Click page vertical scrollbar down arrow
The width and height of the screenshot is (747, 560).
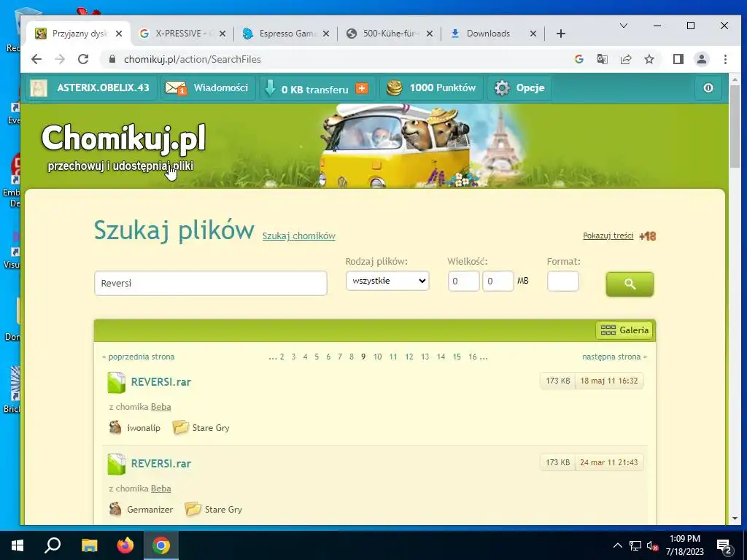[735, 518]
